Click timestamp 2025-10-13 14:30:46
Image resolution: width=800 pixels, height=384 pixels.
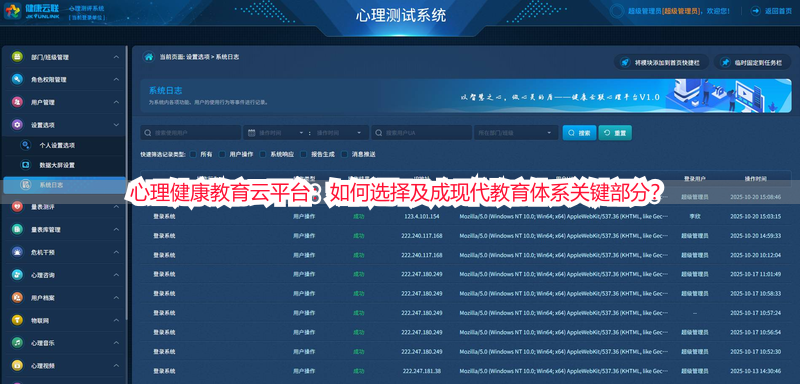click(x=755, y=370)
